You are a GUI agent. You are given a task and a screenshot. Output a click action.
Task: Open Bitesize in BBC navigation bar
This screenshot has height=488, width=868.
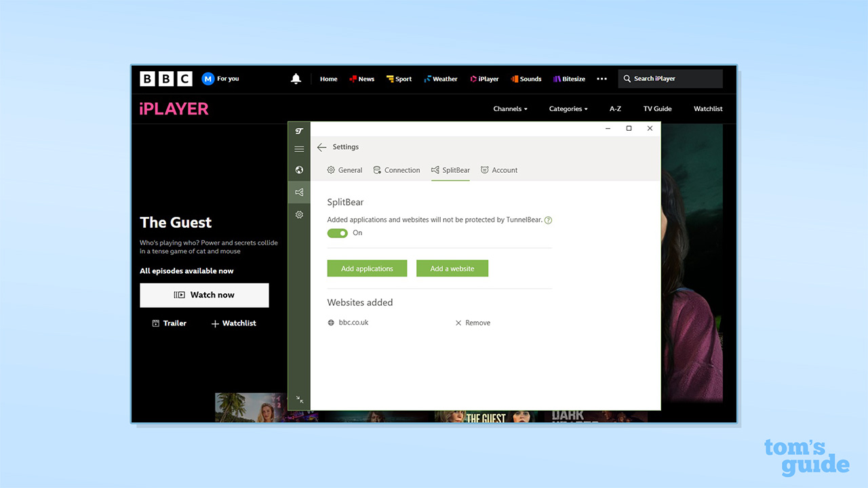[x=569, y=79]
